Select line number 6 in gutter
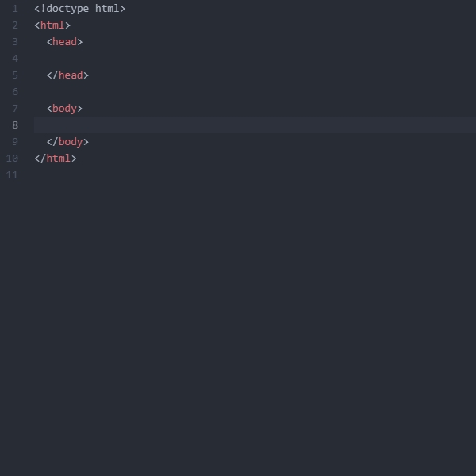 pos(15,92)
